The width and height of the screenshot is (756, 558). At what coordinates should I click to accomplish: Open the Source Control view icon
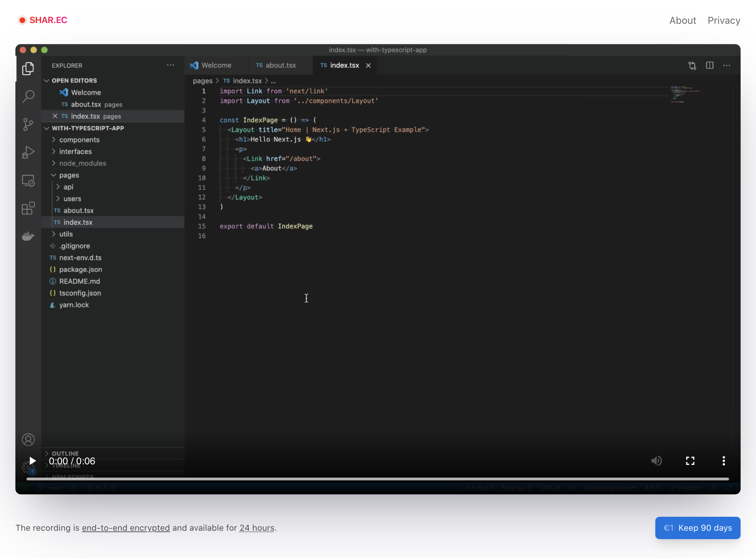pyautogui.click(x=28, y=124)
